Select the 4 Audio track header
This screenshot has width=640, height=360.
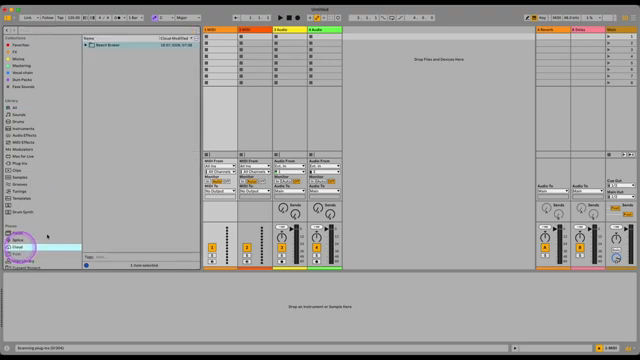pyautogui.click(x=324, y=30)
